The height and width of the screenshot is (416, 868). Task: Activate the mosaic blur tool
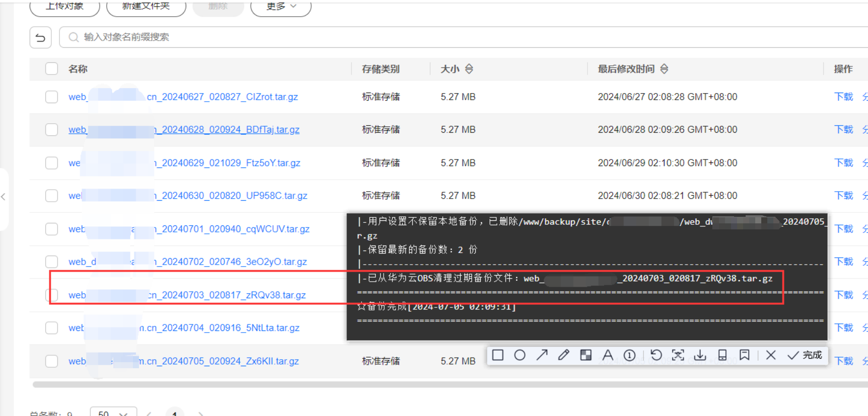(586, 355)
